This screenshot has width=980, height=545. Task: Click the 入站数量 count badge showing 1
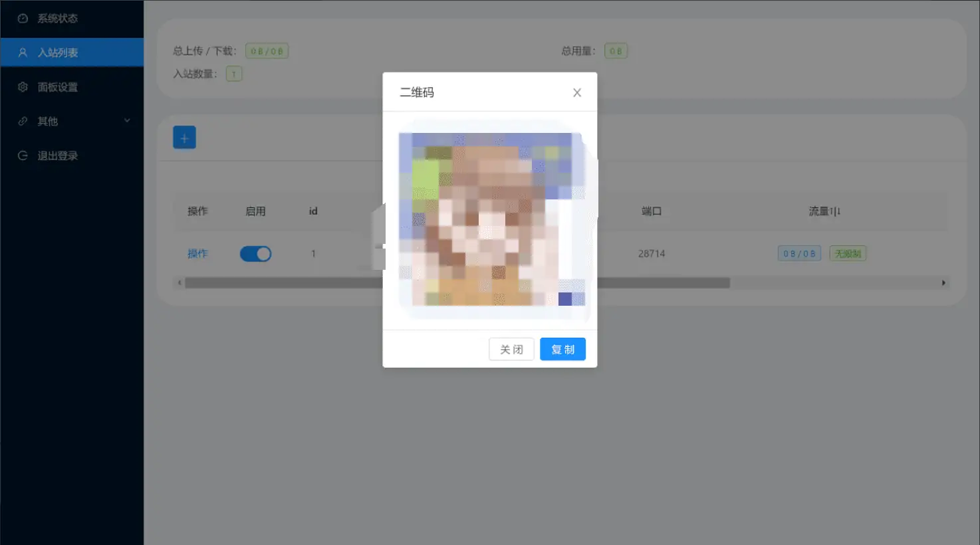coord(233,74)
